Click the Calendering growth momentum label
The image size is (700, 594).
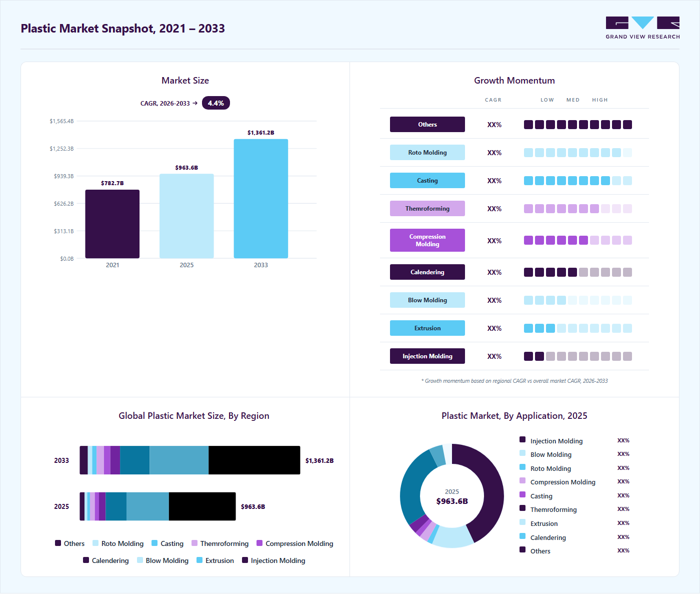pyautogui.click(x=427, y=272)
